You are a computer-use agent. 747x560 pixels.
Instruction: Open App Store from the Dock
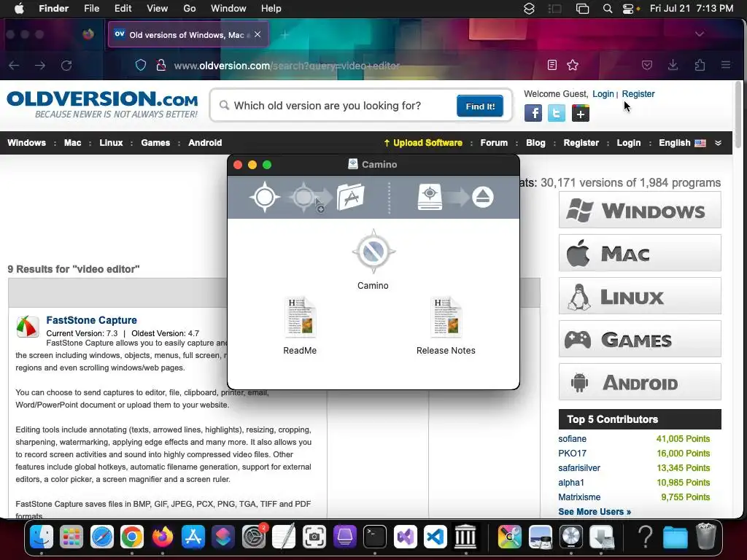coord(193,537)
